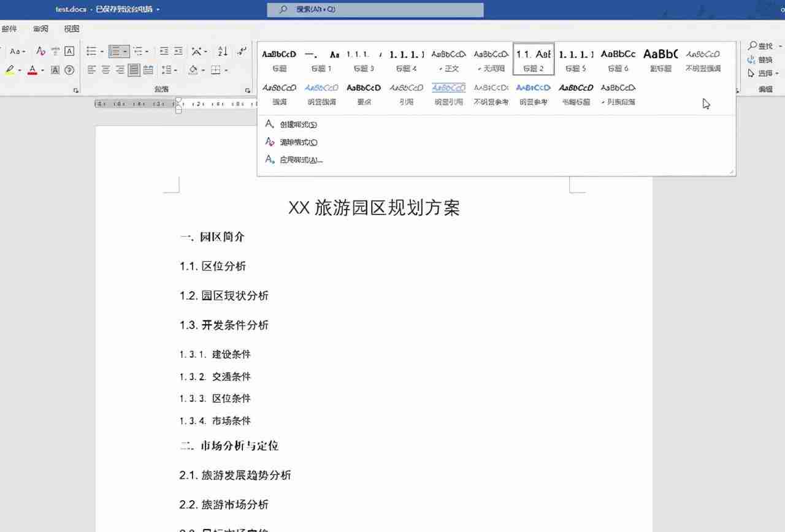Click the red underline color swatch under font color
Screen dimensions: 785x532
coord(31,72)
